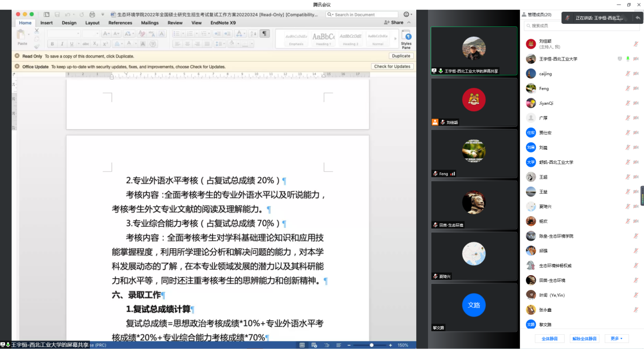Click the 搜索成员 search members field
Image resolution: width=644 pixels, height=349 pixels.
582,25
